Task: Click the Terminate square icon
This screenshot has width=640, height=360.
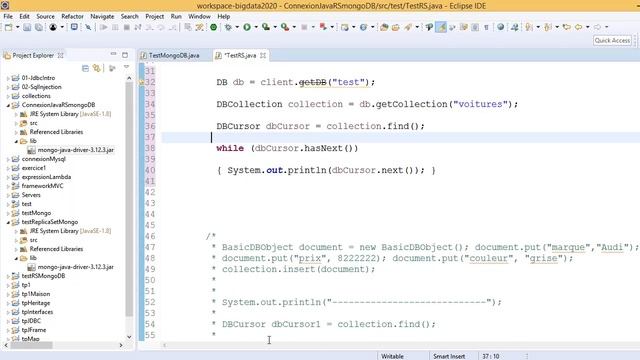Action: [x=127, y=27]
